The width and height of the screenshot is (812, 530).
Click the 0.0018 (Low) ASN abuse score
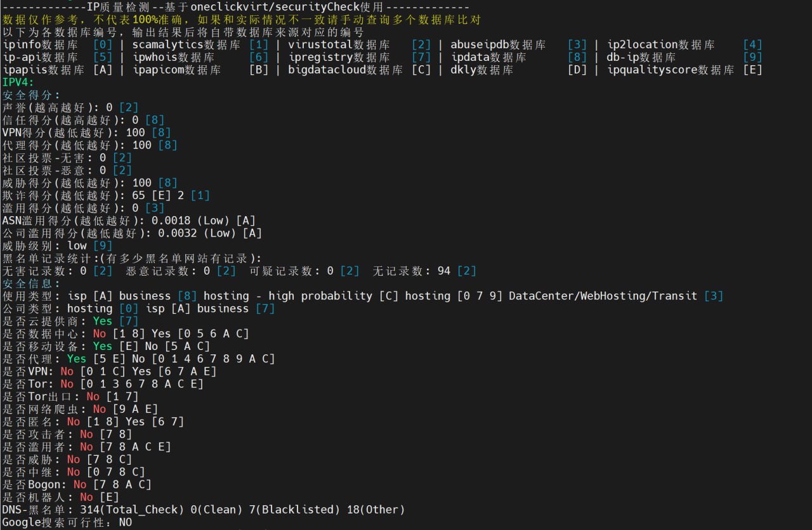(191, 221)
